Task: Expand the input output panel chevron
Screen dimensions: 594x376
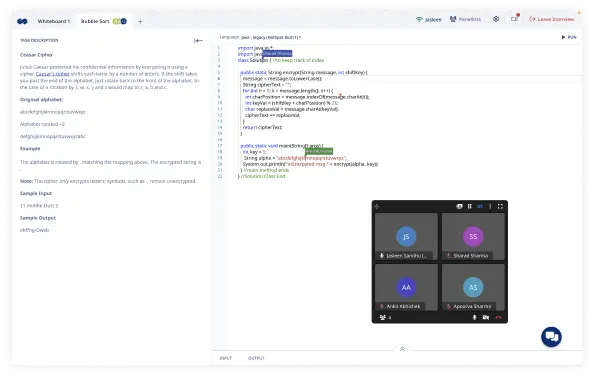Action: 402,349
